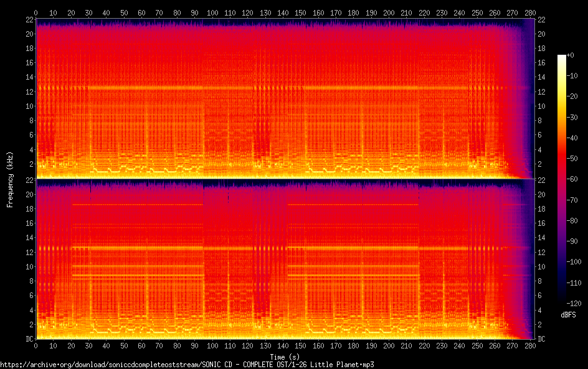
Task: Click the 280 tick on top time axis
Action: pyautogui.click(x=531, y=12)
